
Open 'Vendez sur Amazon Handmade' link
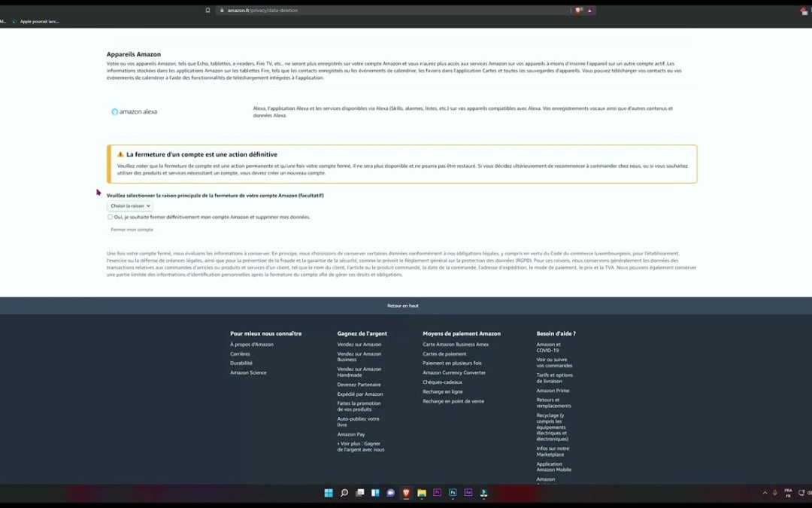coord(359,373)
